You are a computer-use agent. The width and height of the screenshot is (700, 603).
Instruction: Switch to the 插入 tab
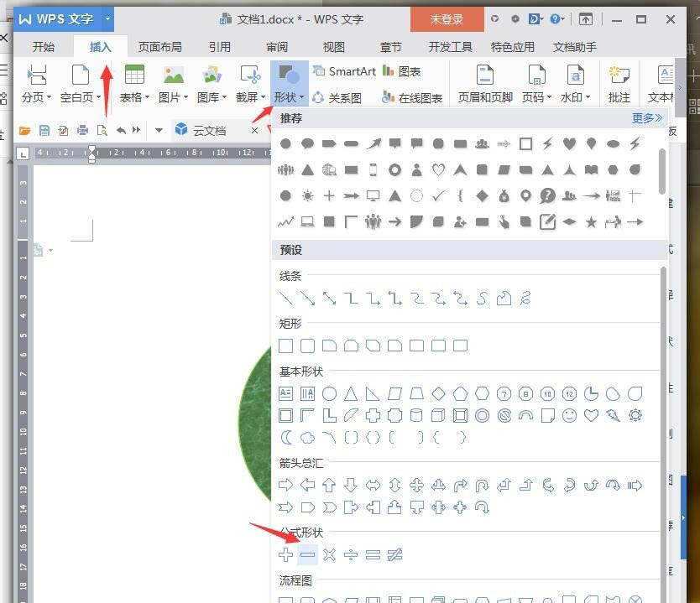click(100, 47)
